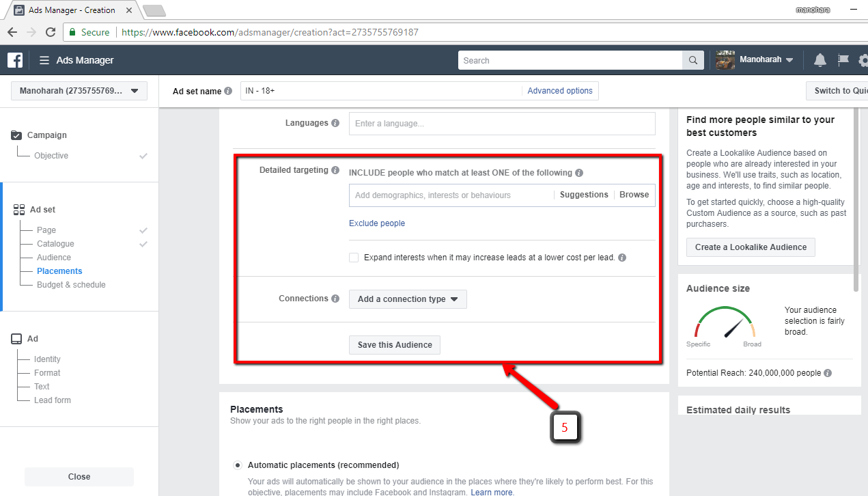Click info icon beside Connections
The width and height of the screenshot is (868, 496).
pyautogui.click(x=335, y=299)
